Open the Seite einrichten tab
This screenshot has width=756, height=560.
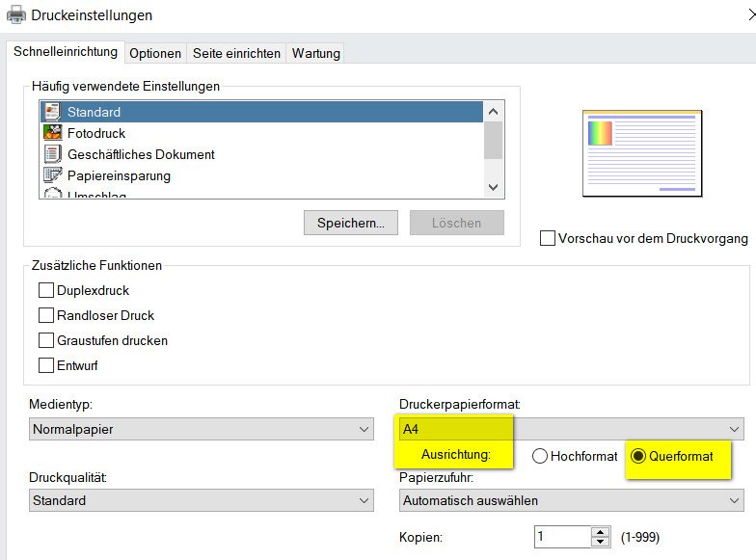[236, 53]
